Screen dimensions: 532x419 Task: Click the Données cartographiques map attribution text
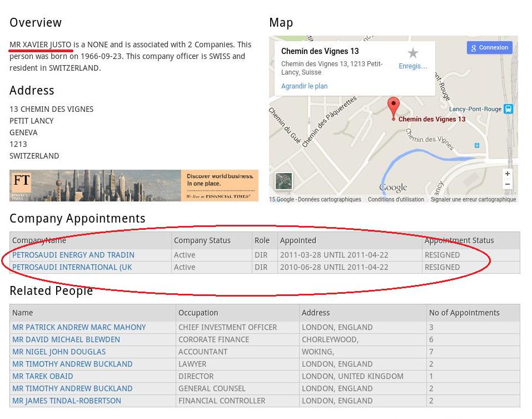pyautogui.click(x=330, y=199)
